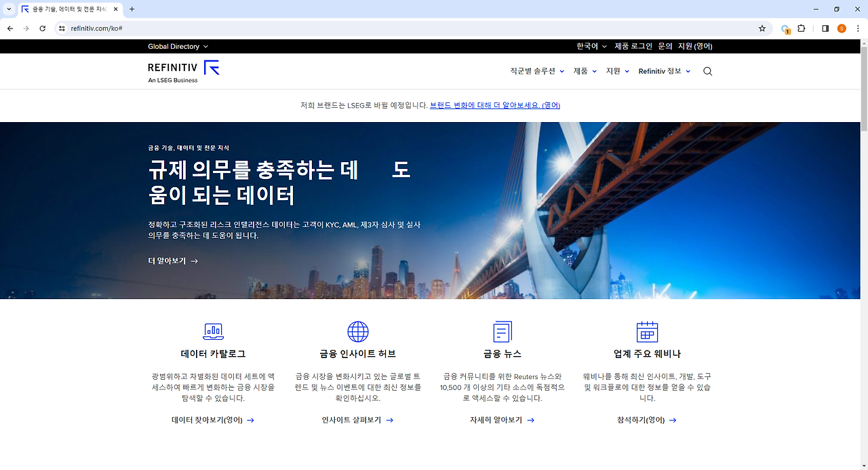The height and width of the screenshot is (470, 868).
Task: Click the site information icon in address bar
Action: (x=62, y=28)
